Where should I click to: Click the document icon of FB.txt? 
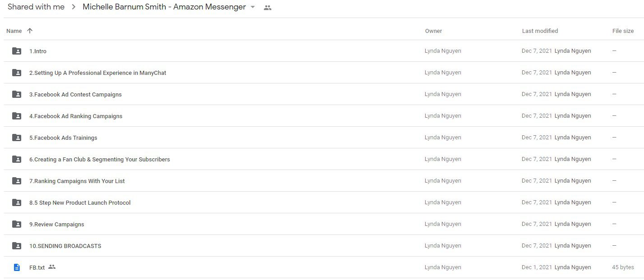coord(17,267)
